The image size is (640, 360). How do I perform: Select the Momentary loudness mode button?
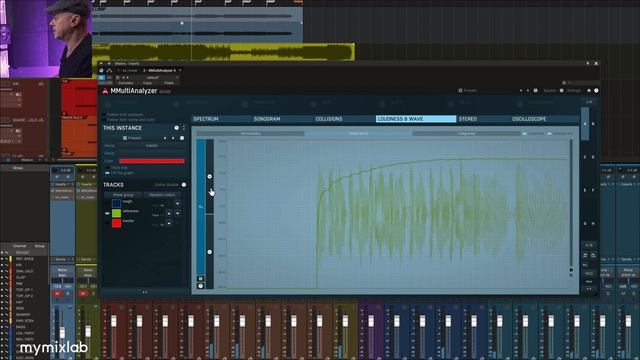[x=250, y=133]
